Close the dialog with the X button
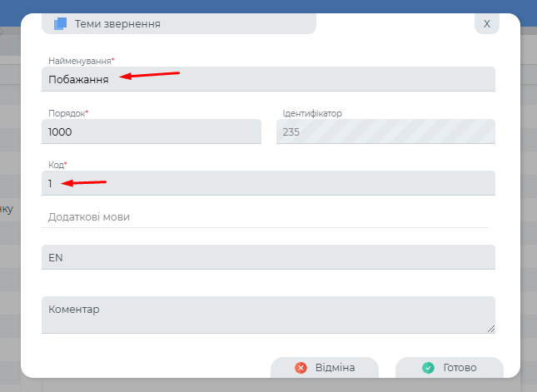This screenshot has width=537, height=392. point(487,23)
